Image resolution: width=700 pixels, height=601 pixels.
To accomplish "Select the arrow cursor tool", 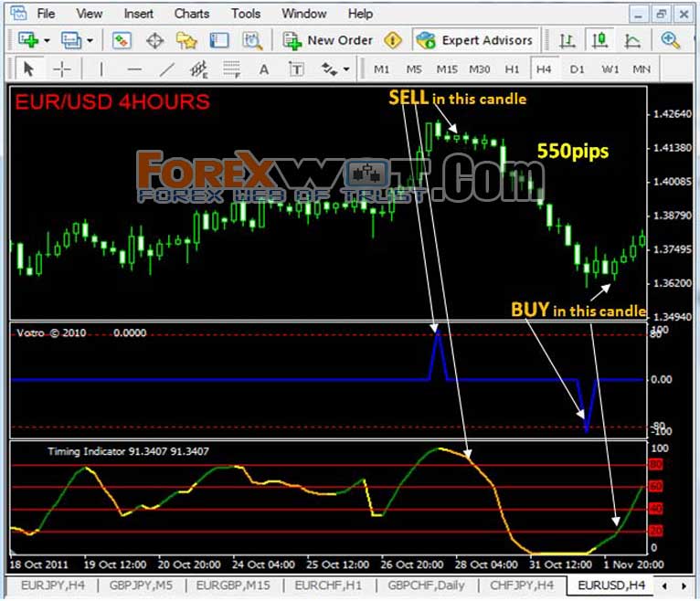I will click(x=28, y=69).
